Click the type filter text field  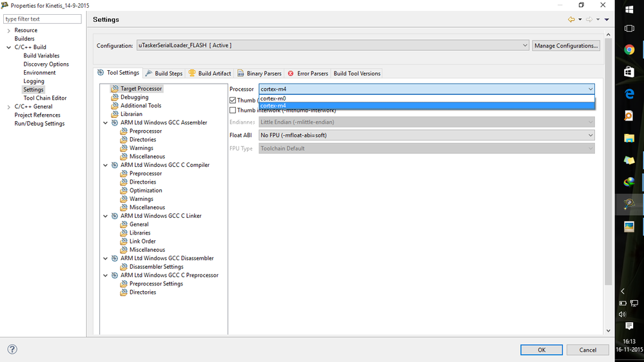click(x=43, y=19)
